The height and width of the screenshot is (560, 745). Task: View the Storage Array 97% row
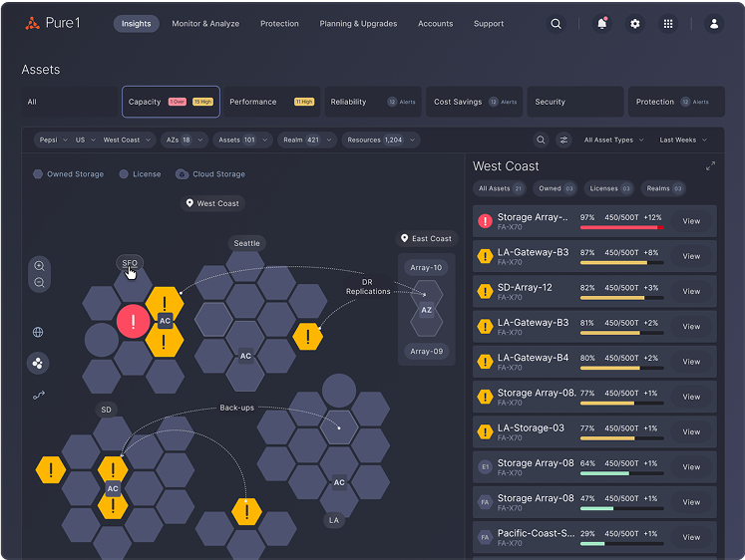691,221
